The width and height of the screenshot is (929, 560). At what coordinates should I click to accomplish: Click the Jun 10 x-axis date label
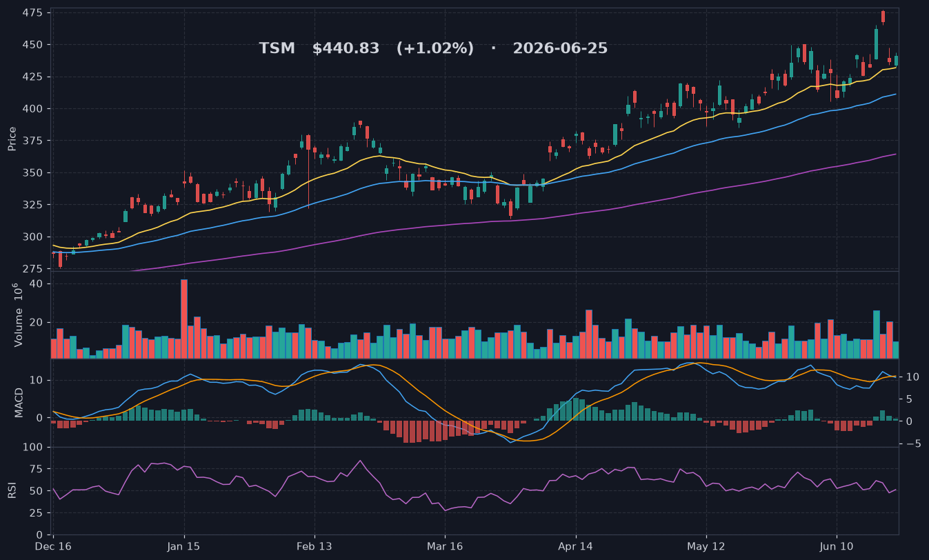coord(837,546)
